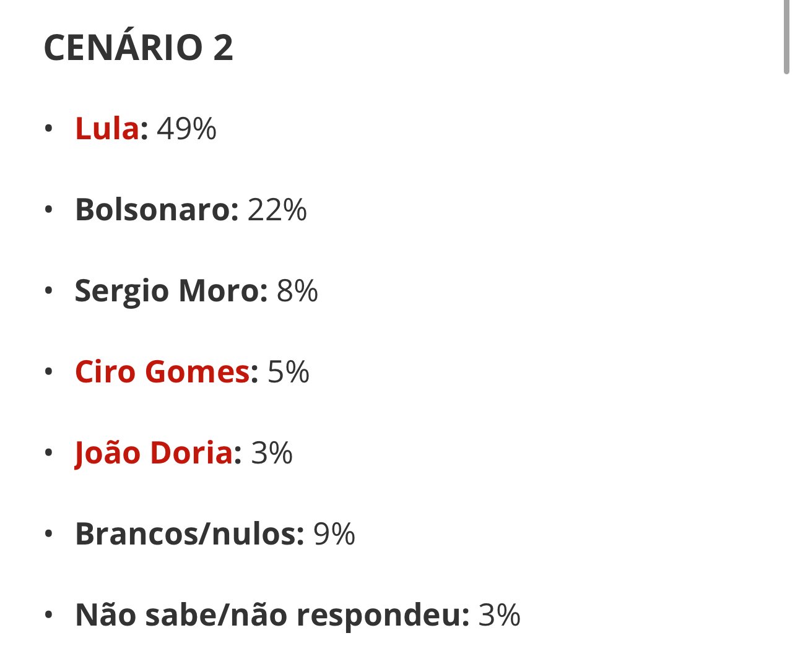Image resolution: width=795 pixels, height=672 pixels.
Task: Click the Brancos/nulos label
Action: pos(189,534)
